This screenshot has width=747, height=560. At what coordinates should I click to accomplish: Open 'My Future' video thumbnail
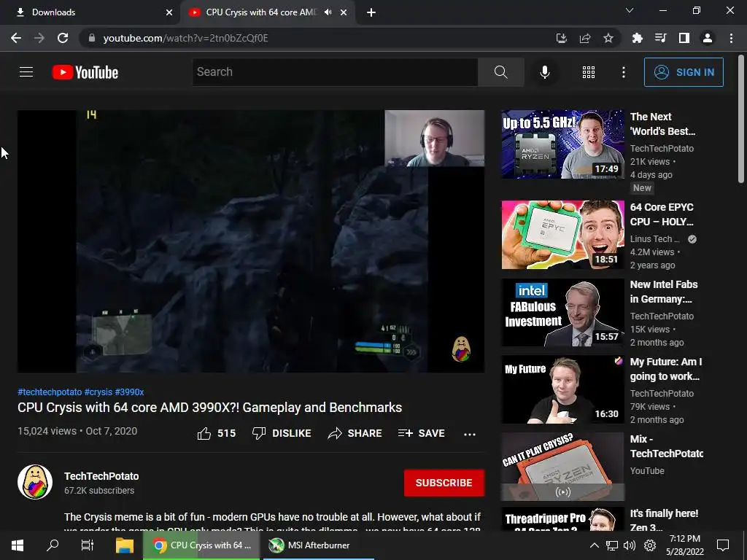pos(562,389)
